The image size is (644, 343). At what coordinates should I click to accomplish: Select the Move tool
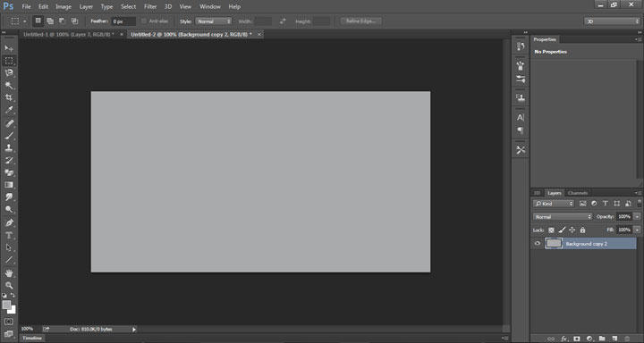pos(9,48)
